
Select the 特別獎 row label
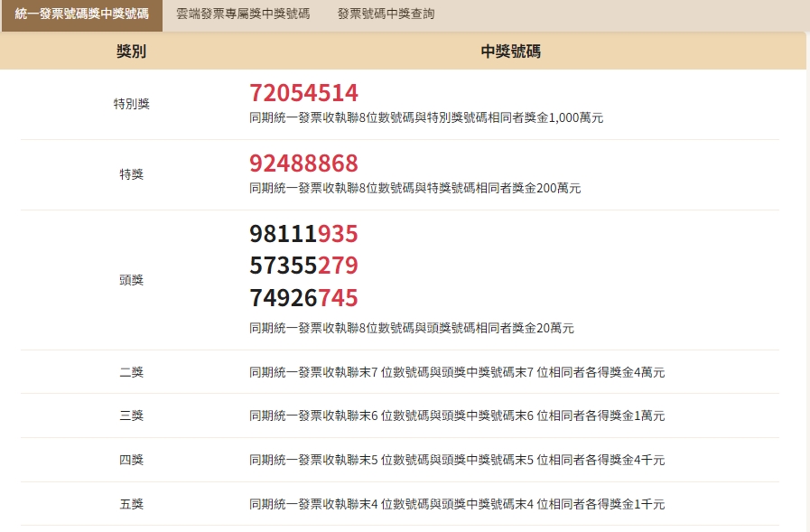click(131, 104)
